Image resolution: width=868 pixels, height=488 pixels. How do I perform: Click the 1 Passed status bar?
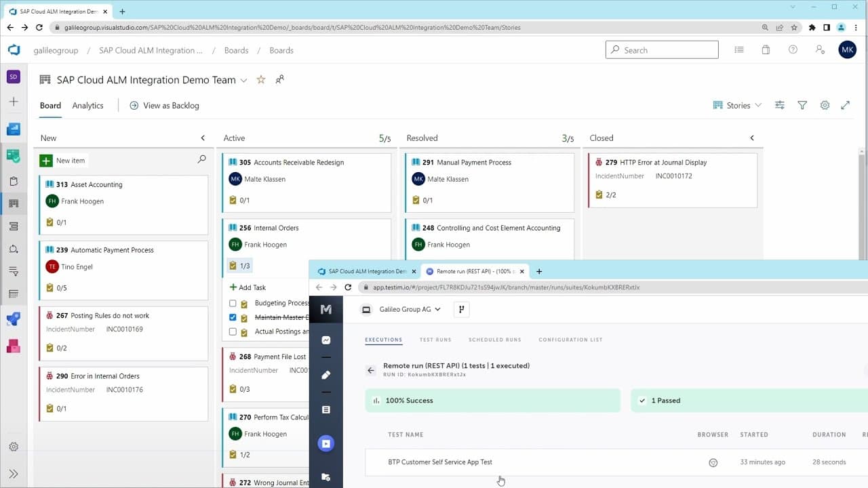click(749, 401)
